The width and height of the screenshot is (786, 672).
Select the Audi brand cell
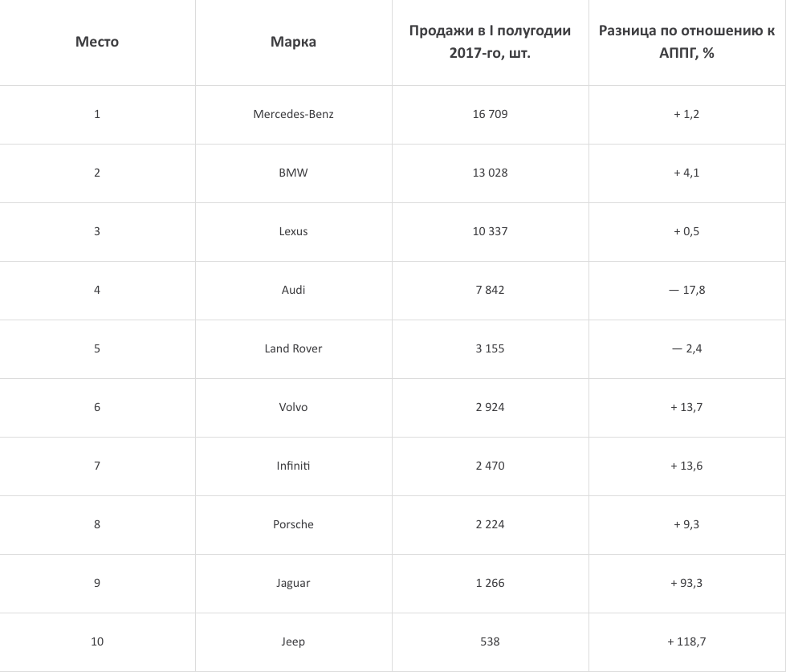(293, 290)
